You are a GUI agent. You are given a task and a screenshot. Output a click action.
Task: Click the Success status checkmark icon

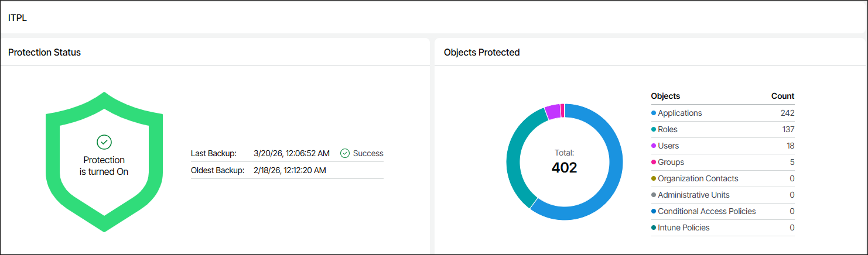coord(345,153)
